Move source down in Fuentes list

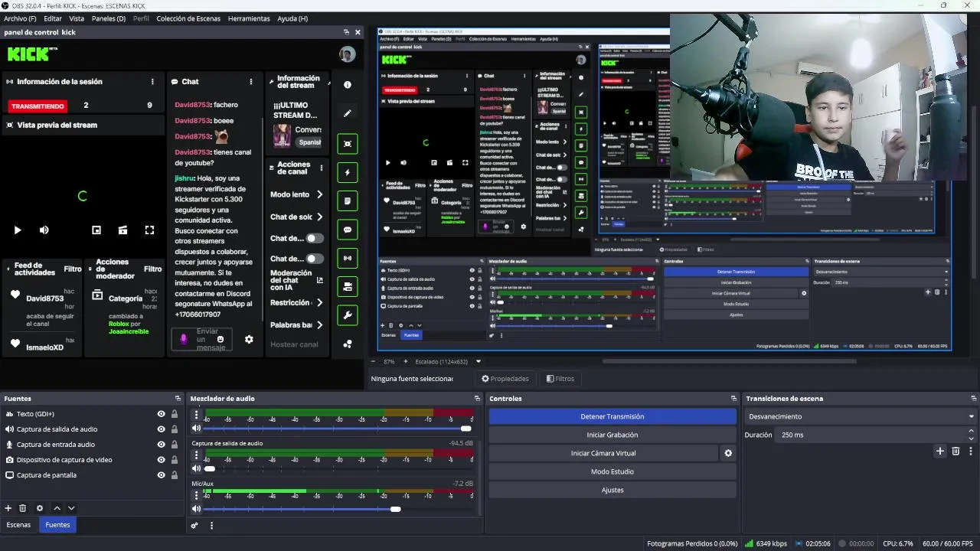(71, 508)
